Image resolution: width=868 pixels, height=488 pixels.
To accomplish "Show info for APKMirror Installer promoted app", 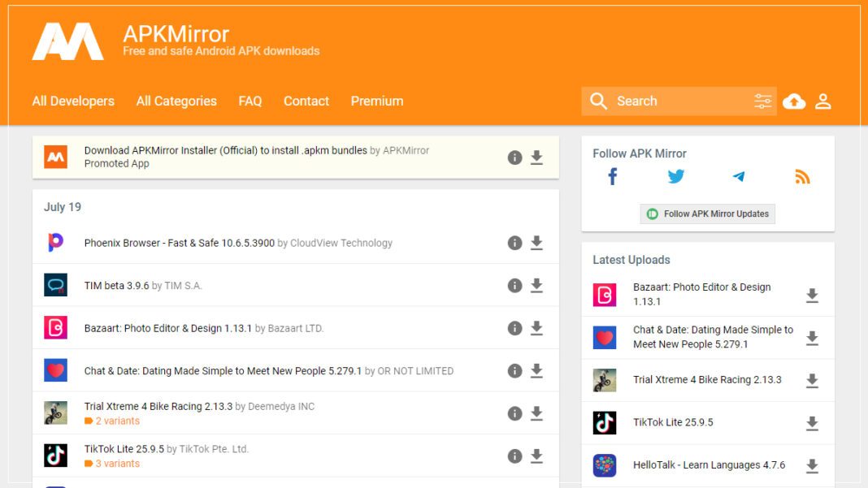I will [514, 158].
